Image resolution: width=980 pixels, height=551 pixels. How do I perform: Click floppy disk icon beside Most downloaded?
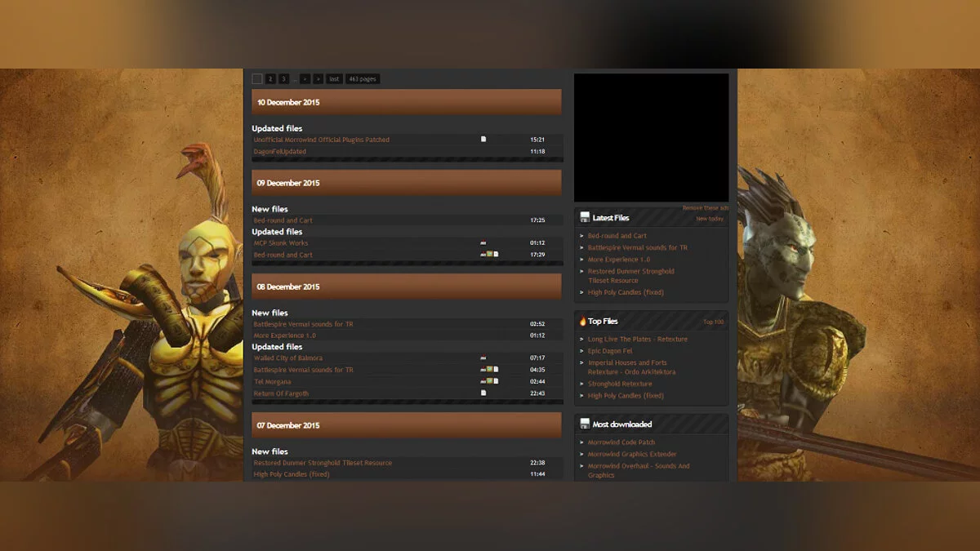[585, 424]
